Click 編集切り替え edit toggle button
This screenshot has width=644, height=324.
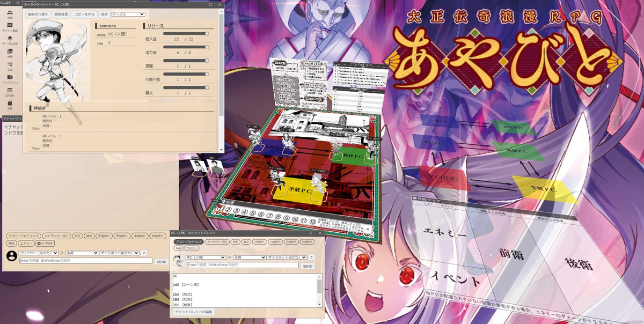pyautogui.click(x=38, y=14)
